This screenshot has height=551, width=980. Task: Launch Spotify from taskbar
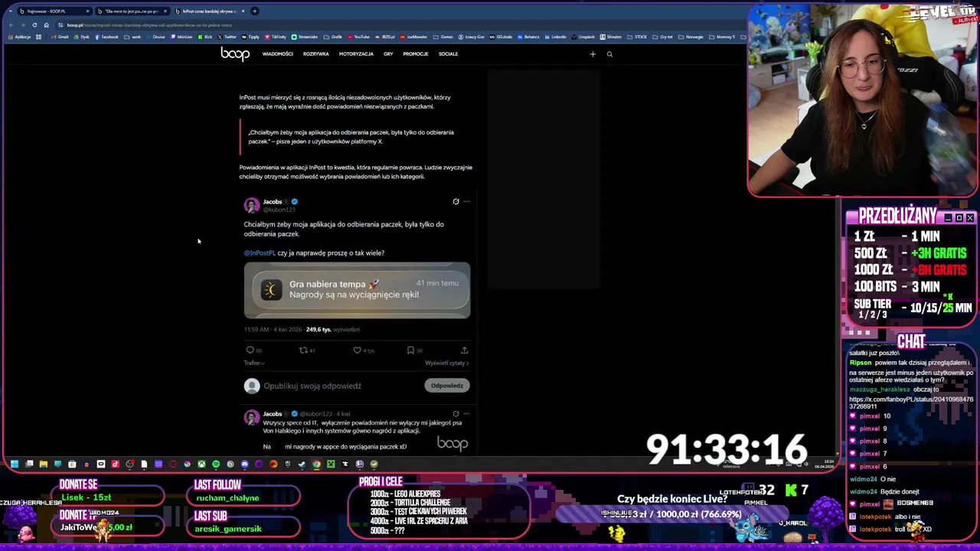216,464
